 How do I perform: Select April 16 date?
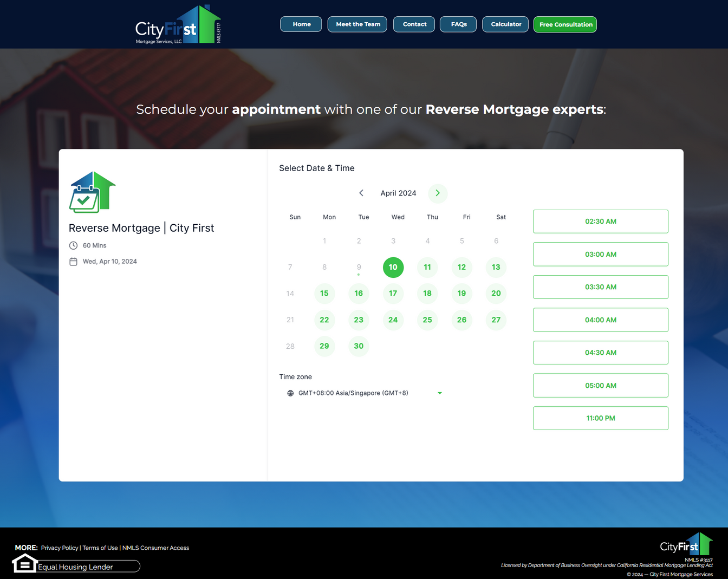(359, 294)
